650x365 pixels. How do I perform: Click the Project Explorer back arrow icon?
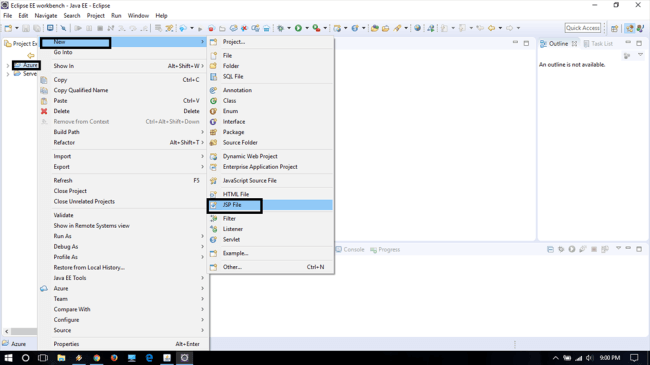click(31, 55)
